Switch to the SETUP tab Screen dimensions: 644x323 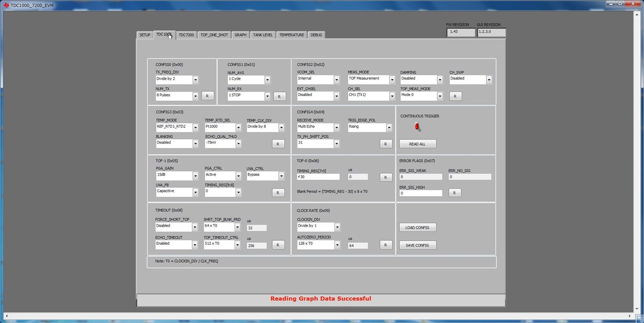145,35
